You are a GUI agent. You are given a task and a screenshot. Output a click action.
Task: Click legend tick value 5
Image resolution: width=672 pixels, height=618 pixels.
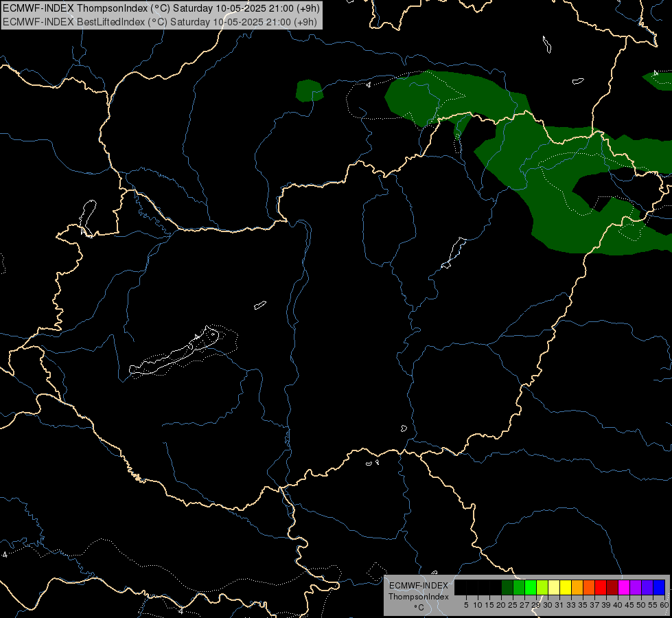point(466,605)
